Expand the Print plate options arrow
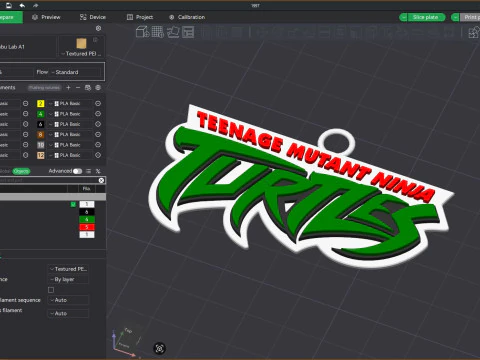The height and width of the screenshot is (360, 480). point(455,17)
